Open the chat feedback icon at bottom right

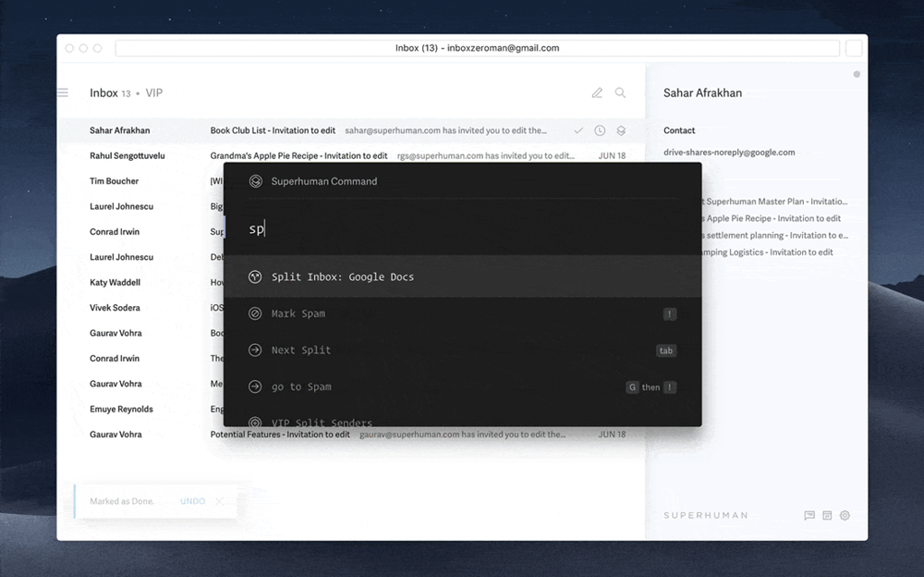point(809,515)
